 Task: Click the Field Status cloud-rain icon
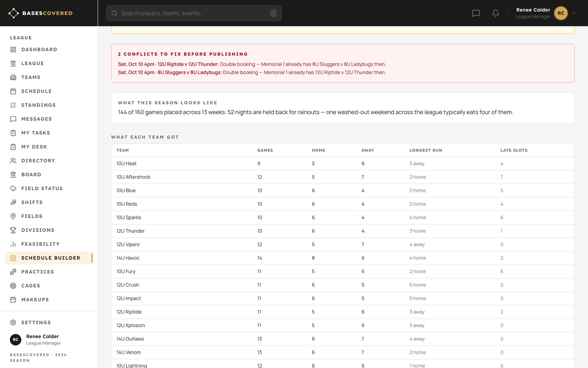tap(13, 188)
